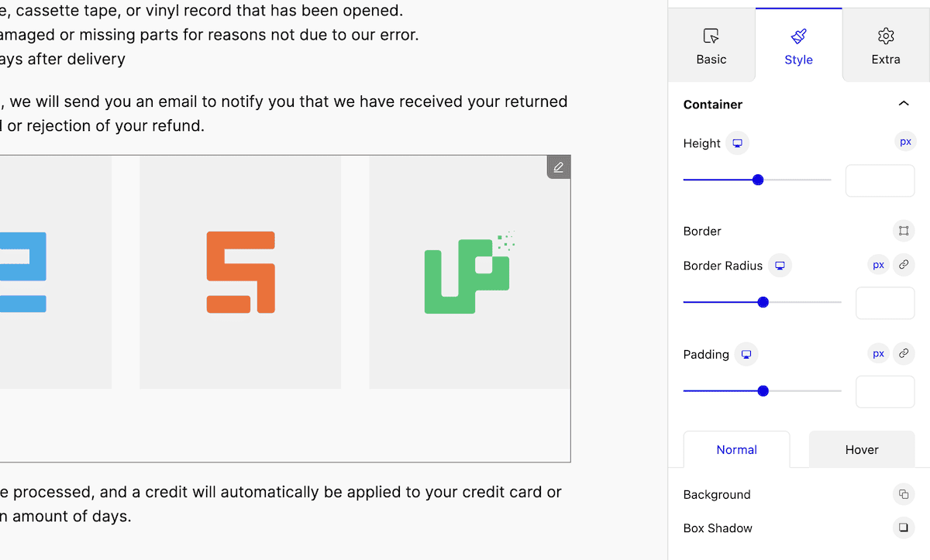The width and height of the screenshot is (930, 560).
Task: Change the Padding px unit
Action: coord(878,354)
